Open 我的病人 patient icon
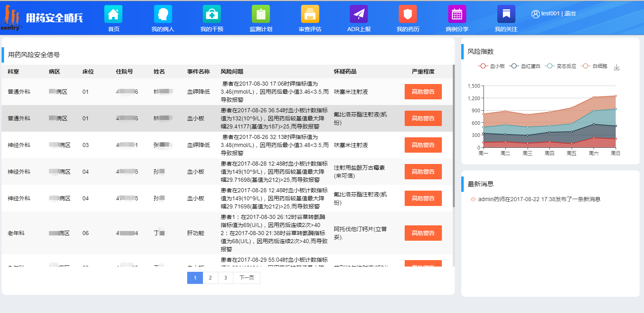This screenshot has width=644, height=313. click(163, 14)
